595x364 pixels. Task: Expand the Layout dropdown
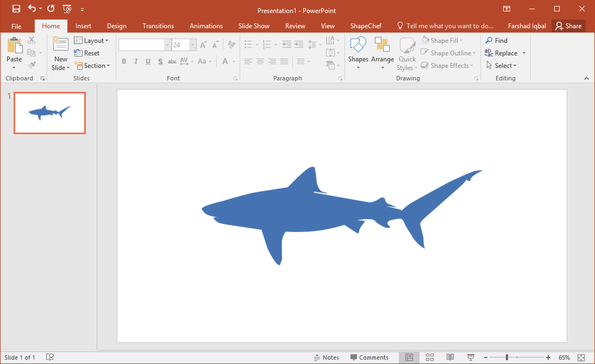(91, 41)
